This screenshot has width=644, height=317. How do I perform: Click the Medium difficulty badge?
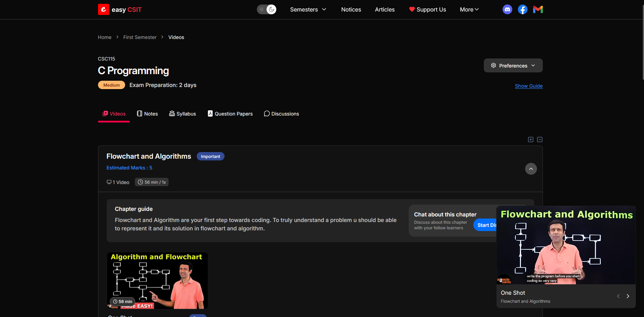(112, 85)
